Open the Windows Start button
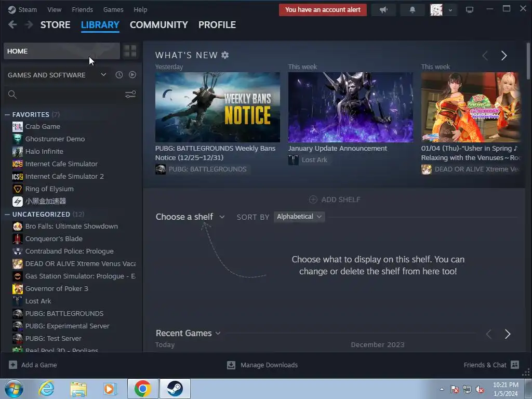 pos(14,389)
